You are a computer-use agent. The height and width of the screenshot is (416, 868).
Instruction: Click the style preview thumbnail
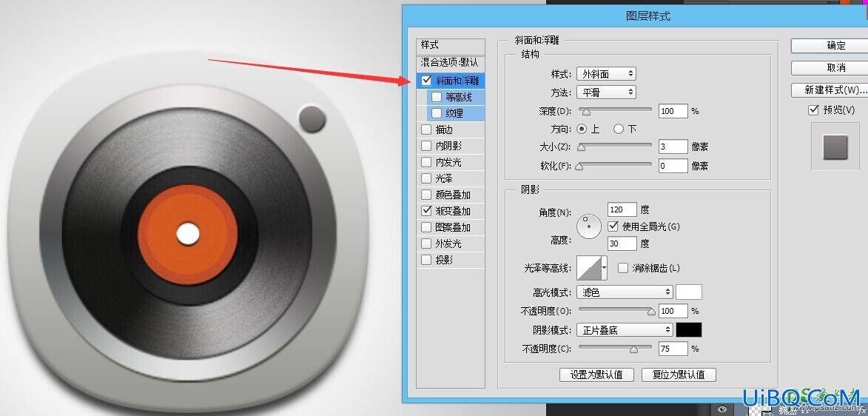click(835, 147)
